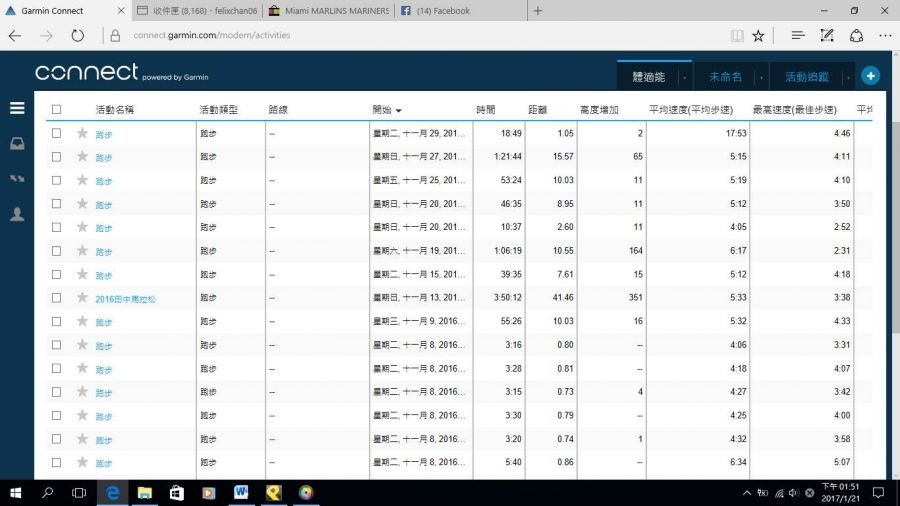Image resolution: width=900 pixels, height=506 pixels.
Task: Star the 53:24 run activity
Action: (x=82, y=180)
